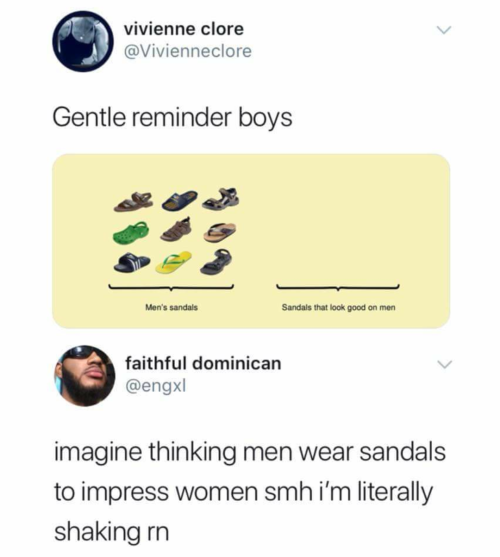Click the Adidas striped slide picture

[x=132, y=263]
